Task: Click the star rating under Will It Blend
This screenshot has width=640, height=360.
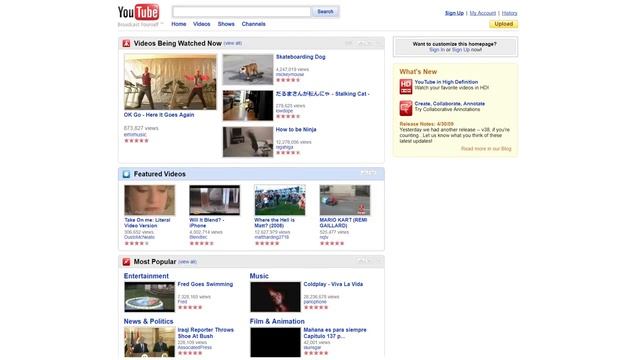Action: tap(202, 243)
